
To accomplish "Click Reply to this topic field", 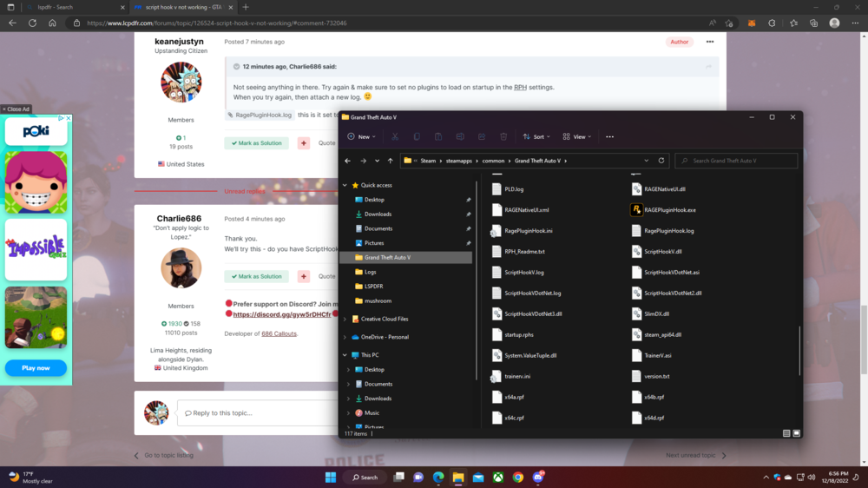I will [258, 412].
